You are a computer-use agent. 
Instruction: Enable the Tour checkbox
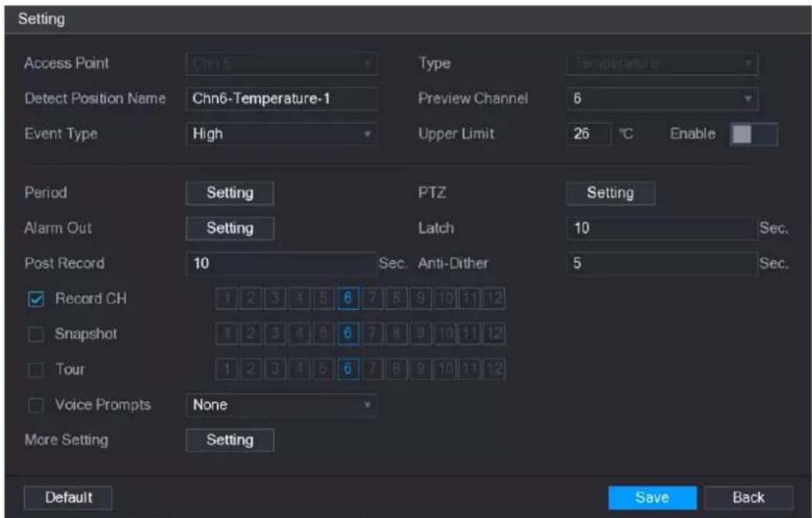point(36,370)
